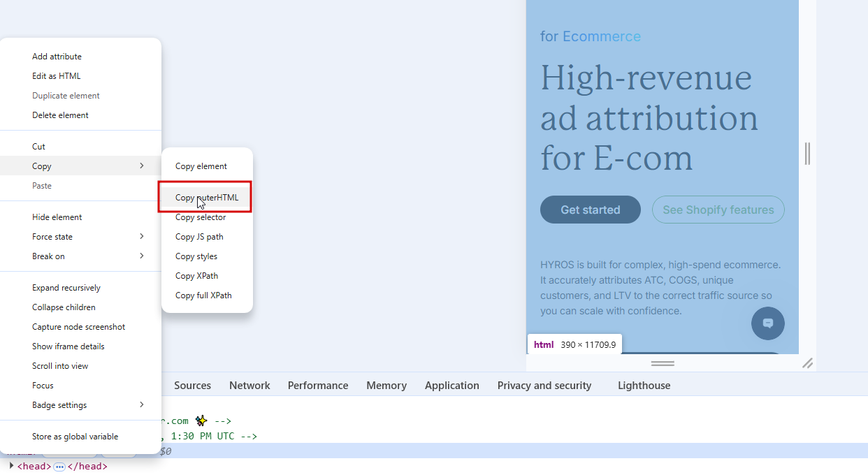Select Copy selector option
Image resolution: width=868 pixels, height=475 pixels.
[201, 217]
